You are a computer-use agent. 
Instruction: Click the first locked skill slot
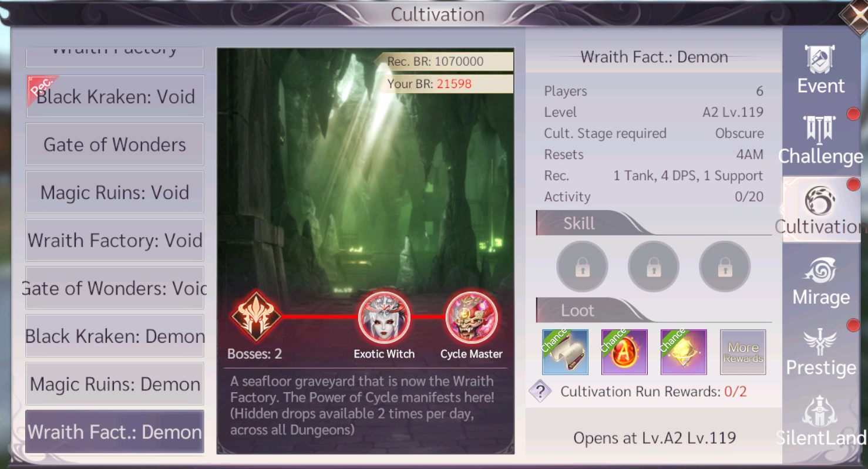click(x=582, y=266)
